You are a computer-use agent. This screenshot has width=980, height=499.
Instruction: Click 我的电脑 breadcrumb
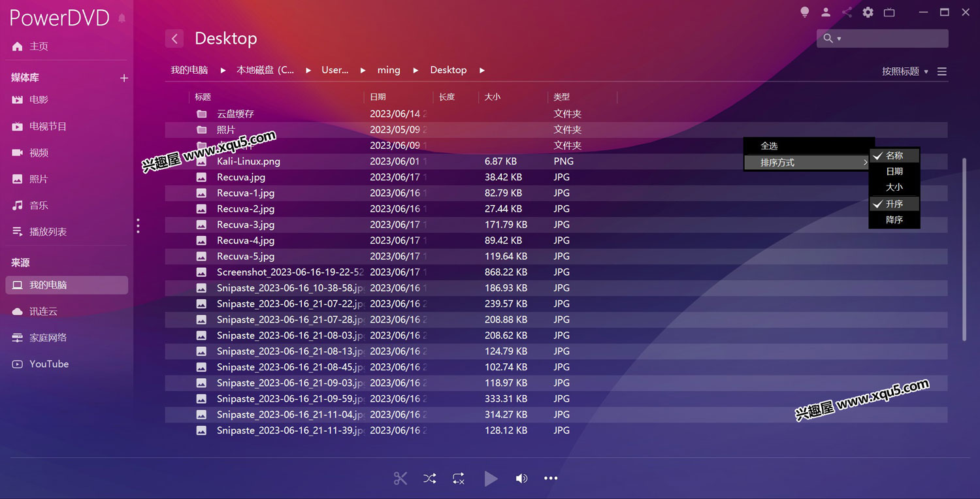189,71
